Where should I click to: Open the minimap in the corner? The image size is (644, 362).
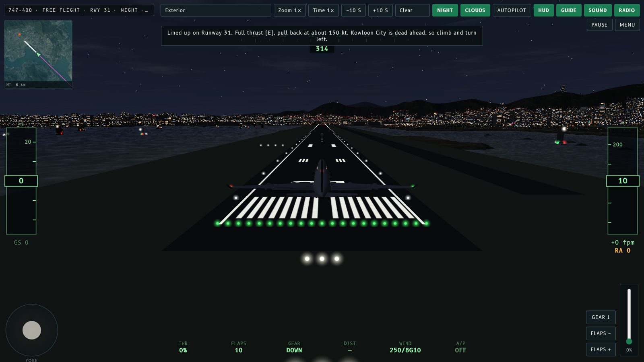tap(38, 54)
